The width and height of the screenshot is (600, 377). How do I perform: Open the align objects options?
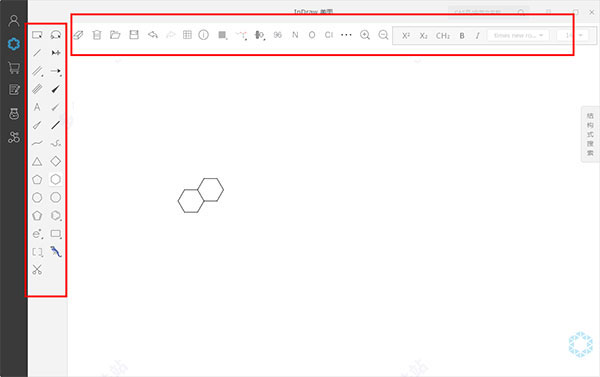pyautogui.click(x=260, y=35)
